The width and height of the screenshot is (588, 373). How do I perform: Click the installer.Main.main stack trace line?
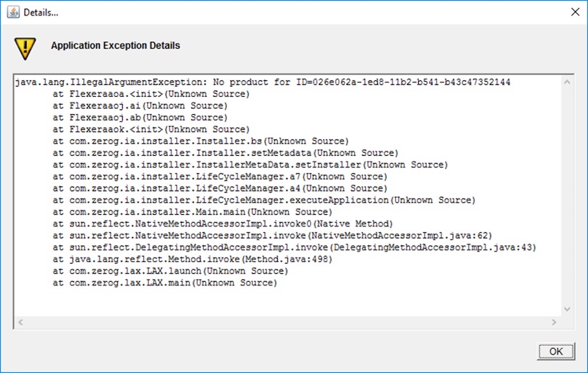click(x=192, y=212)
